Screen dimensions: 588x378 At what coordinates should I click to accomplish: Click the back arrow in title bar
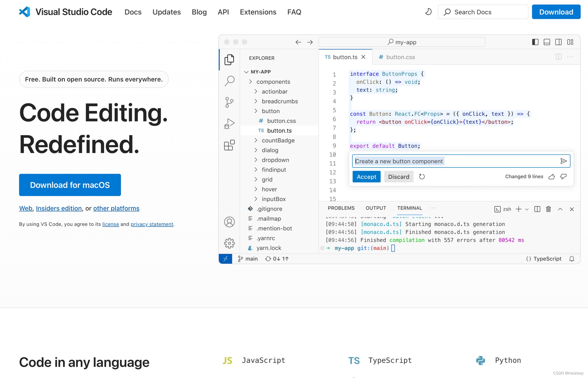pyautogui.click(x=298, y=42)
